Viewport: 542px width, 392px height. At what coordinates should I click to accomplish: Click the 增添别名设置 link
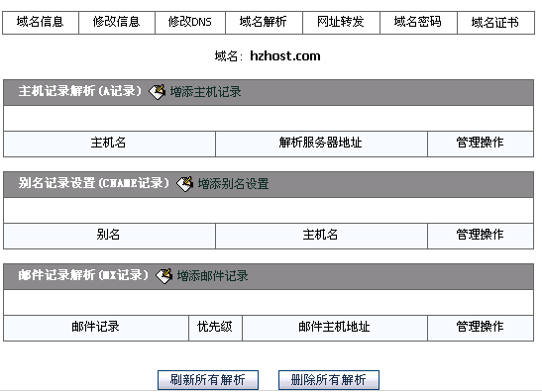point(233,184)
